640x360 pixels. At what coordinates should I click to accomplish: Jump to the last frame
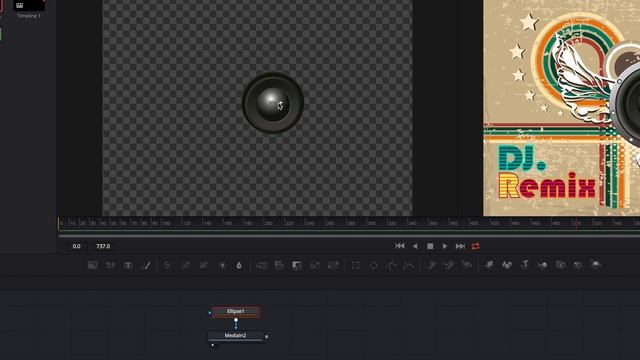tap(460, 246)
